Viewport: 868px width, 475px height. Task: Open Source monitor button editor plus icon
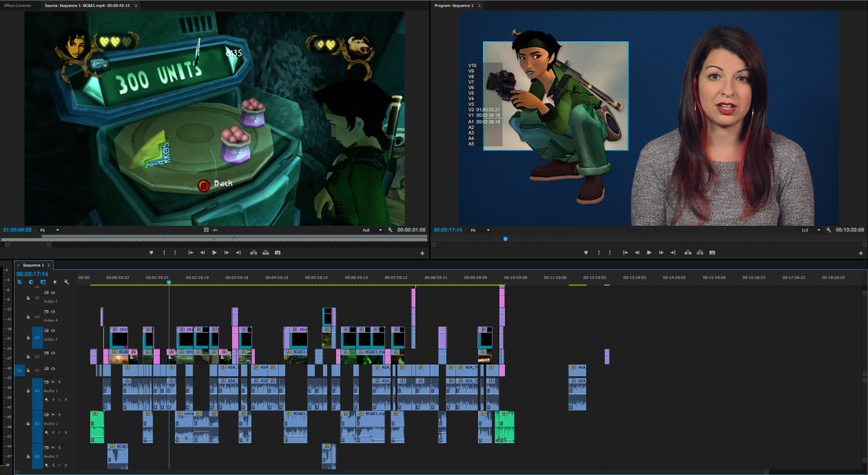click(423, 253)
